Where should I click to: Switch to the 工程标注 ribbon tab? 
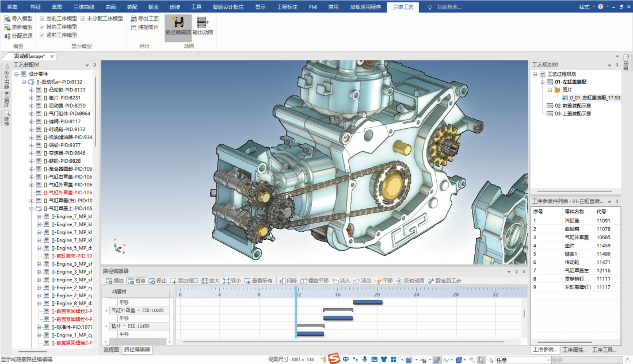(287, 7)
